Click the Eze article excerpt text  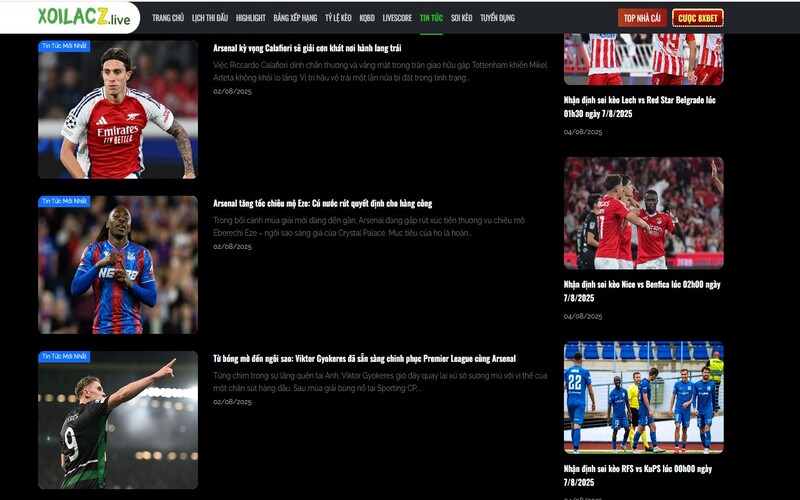coord(369,227)
